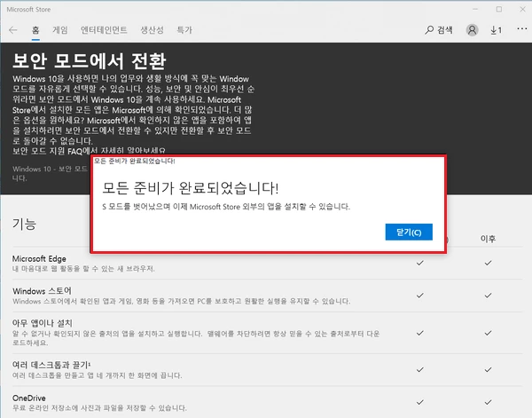The image size is (532, 418).
Task: Go back with the arrow icon
Action: (13, 30)
